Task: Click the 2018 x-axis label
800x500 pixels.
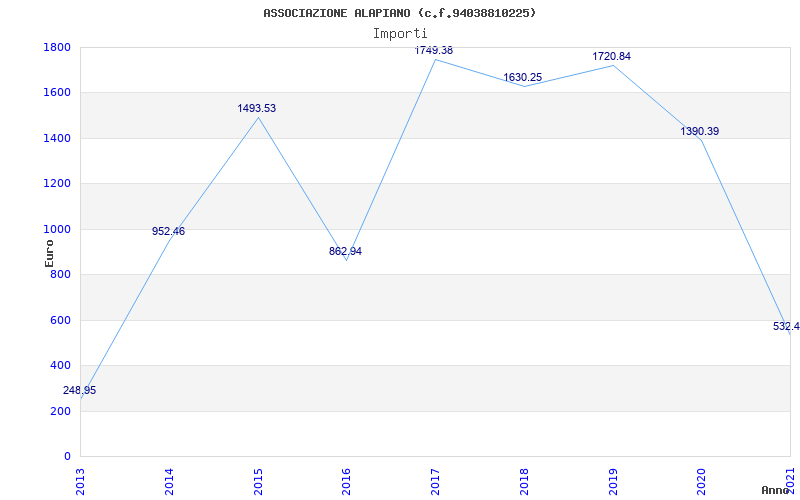Action: [x=523, y=482]
